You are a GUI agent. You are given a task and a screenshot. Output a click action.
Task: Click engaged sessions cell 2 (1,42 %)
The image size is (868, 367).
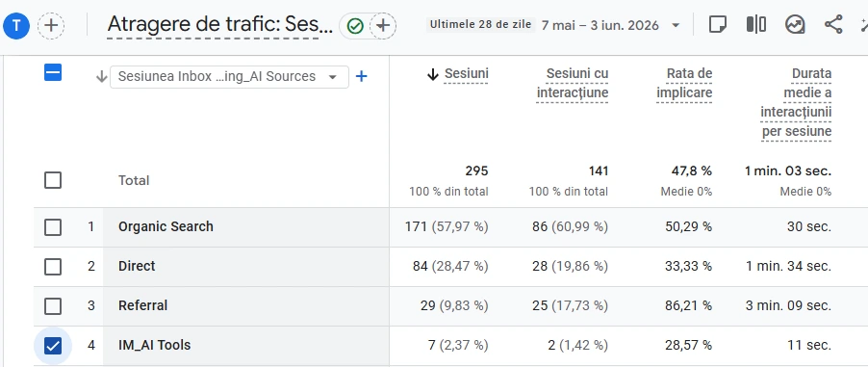[x=578, y=345]
